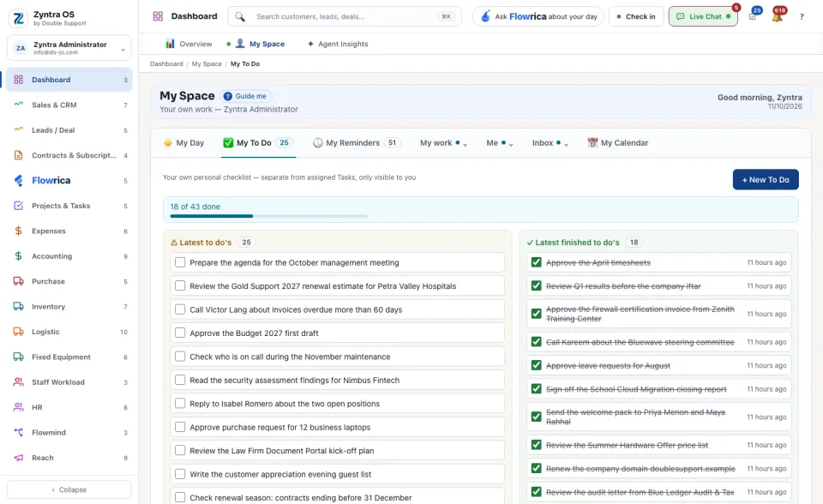Open the Live Chat button
The image size is (823, 504).
(703, 16)
